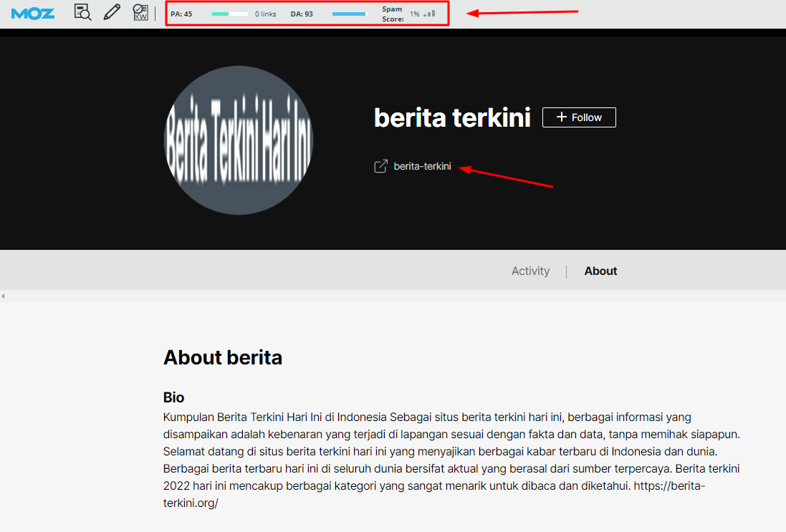Switch to the Activity tab
The image size is (786, 532).
530,271
